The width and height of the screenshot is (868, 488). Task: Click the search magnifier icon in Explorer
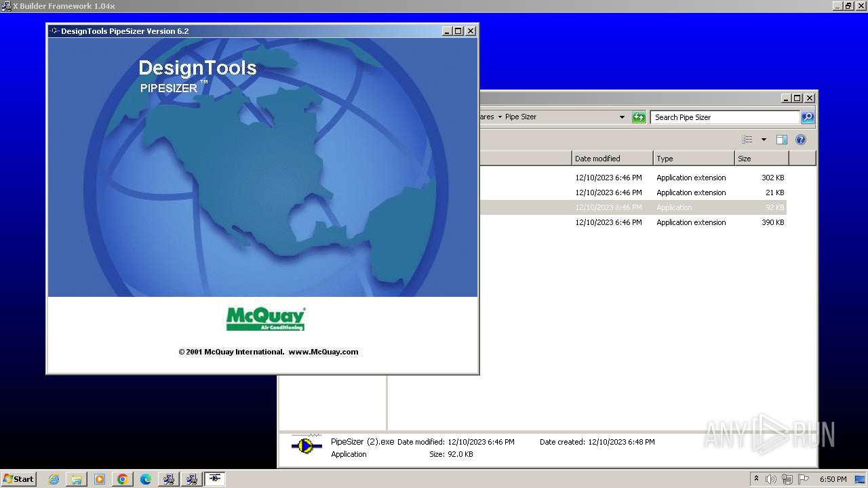[x=808, y=117]
